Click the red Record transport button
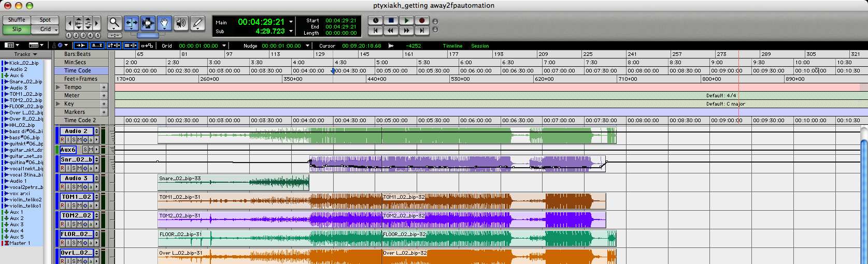This screenshot has height=264, width=868. tap(422, 20)
